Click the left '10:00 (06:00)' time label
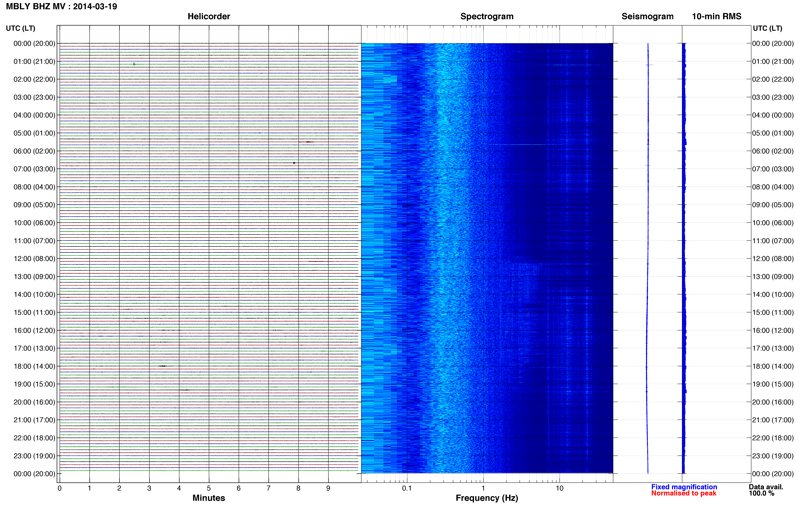 [34, 223]
